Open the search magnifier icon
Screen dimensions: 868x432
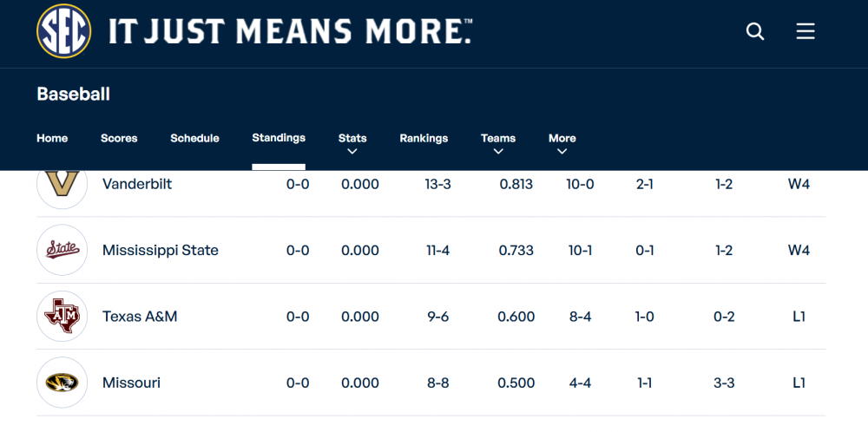point(755,32)
